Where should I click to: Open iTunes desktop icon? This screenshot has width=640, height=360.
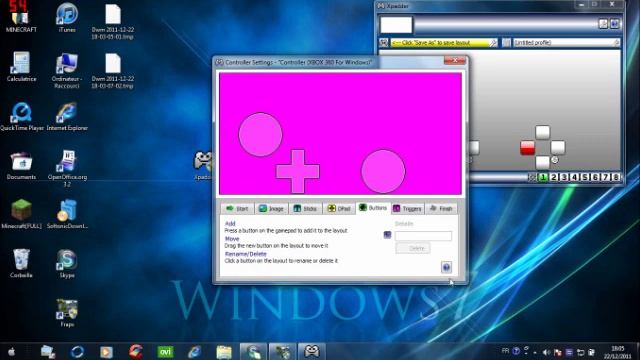click(x=67, y=18)
